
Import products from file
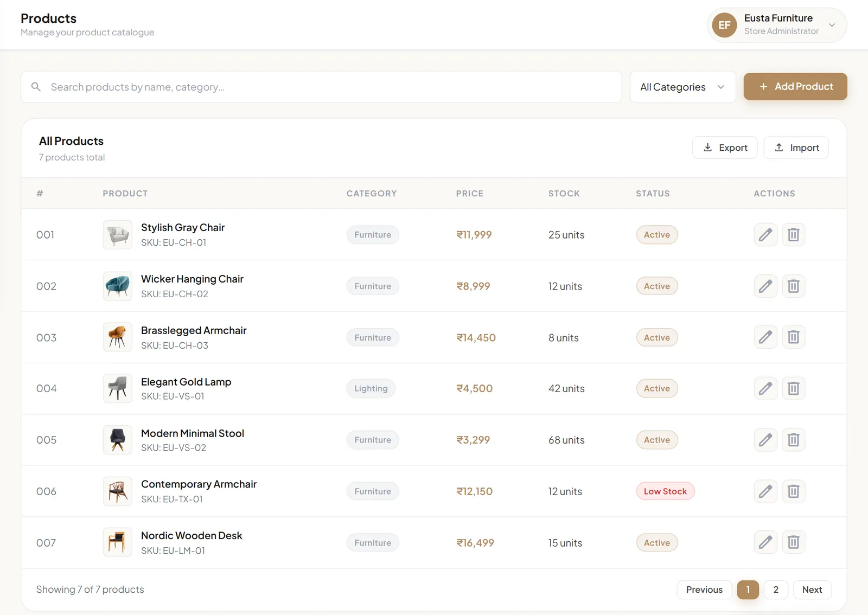[x=796, y=148]
